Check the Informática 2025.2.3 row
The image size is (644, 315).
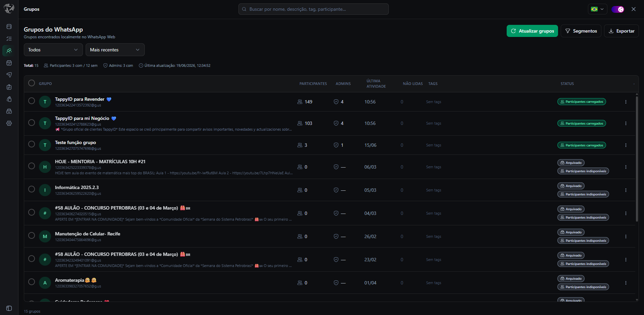tap(32, 189)
